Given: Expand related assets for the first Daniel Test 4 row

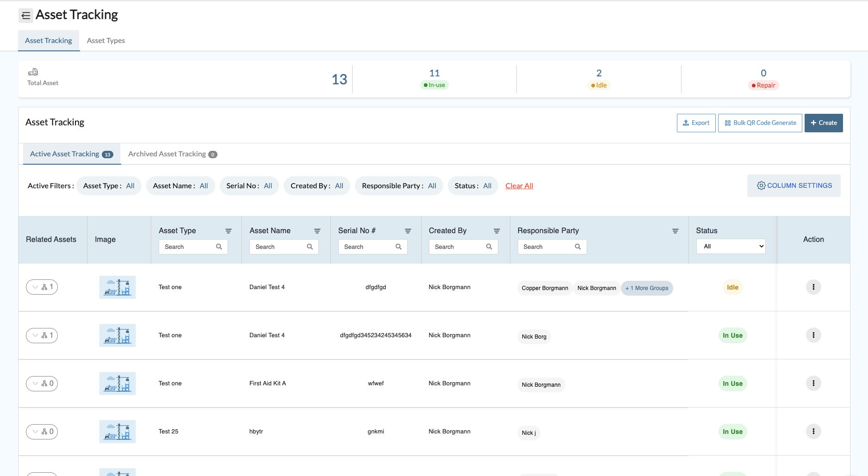Looking at the screenshot, I should pos(42,287).
